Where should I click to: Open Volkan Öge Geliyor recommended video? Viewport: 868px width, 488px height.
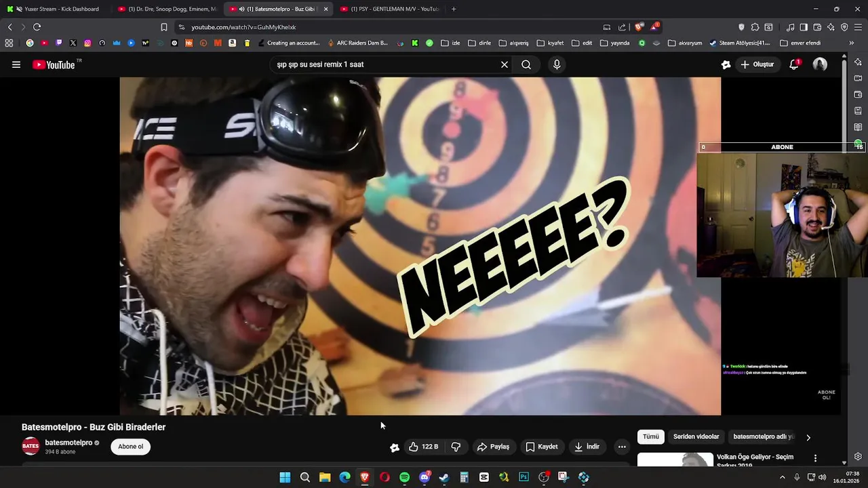point(755,460)
